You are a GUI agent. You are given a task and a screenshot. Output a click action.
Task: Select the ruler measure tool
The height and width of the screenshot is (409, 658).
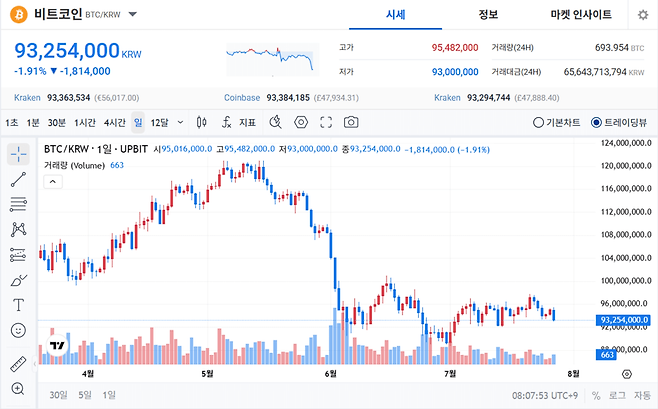pos(18,364)
